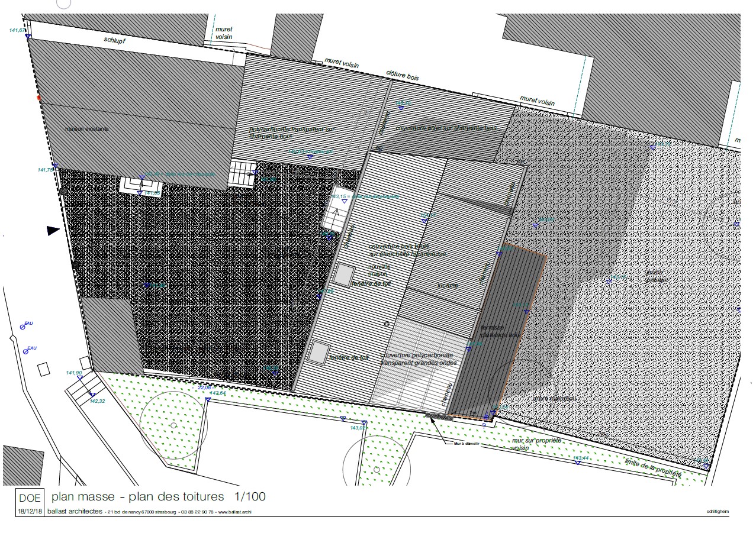Image resolution: width=756 pixels, height=533 pixels.
Task: Click the black north arrow triangle
Action: pyautogui.click(x=53, y=231)
